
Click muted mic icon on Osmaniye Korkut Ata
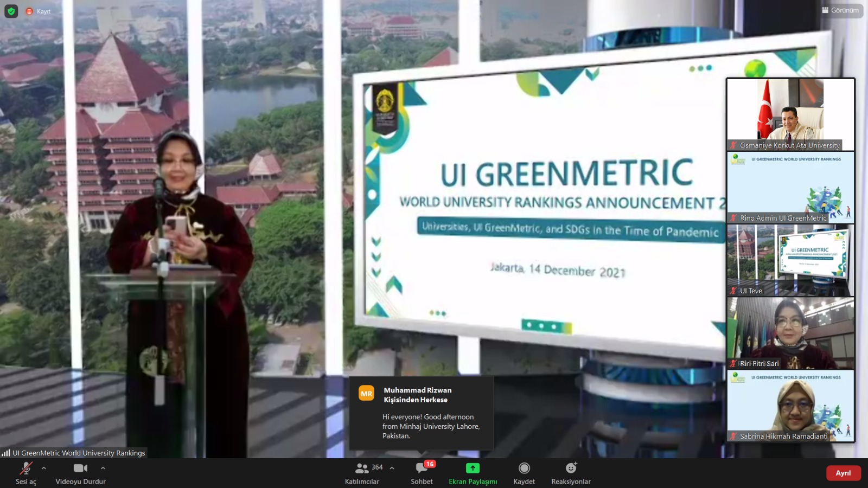coord(733,145)
